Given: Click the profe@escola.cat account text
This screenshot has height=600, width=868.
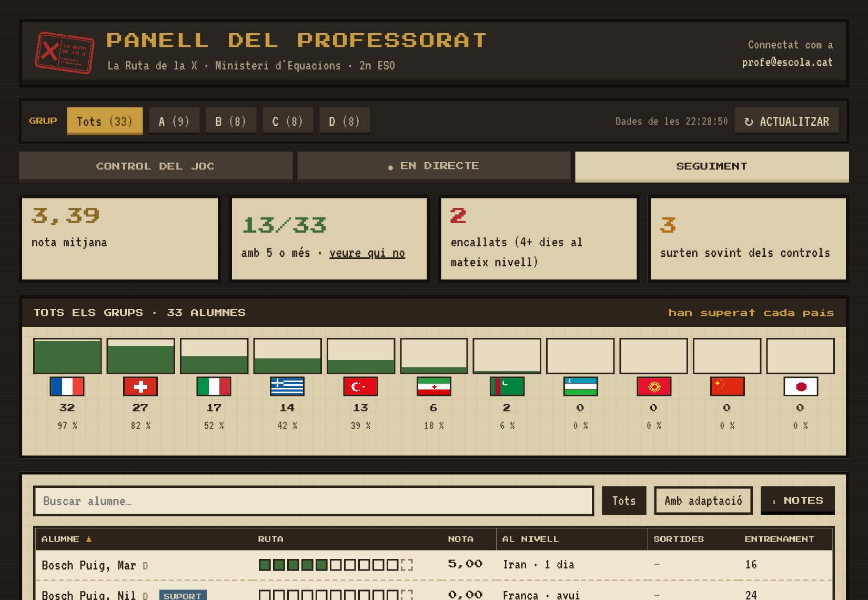Looking at the screenshot, I should pyautogui.click(x=787, y=62).
